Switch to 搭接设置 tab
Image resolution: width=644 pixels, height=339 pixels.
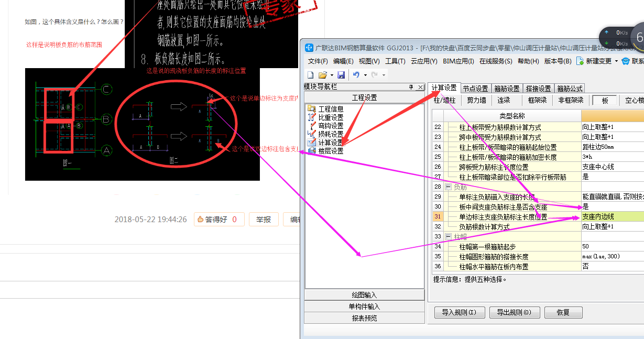538,89
